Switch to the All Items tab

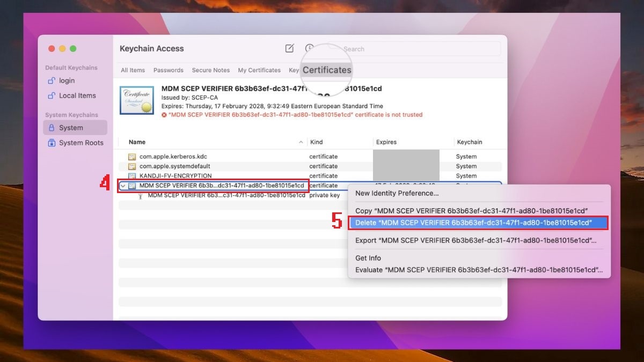133,70
